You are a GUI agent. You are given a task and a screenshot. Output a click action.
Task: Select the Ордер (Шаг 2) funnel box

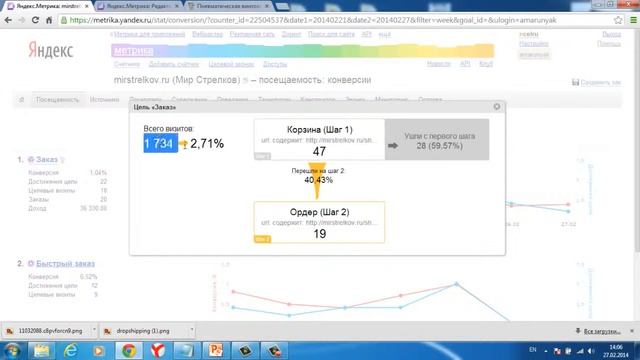[x=319, y=222]
